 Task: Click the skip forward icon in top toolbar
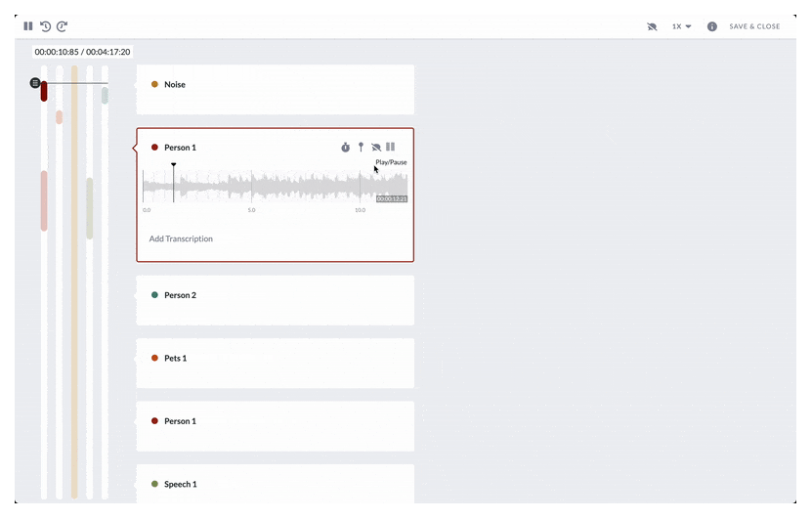pos(62,26)
